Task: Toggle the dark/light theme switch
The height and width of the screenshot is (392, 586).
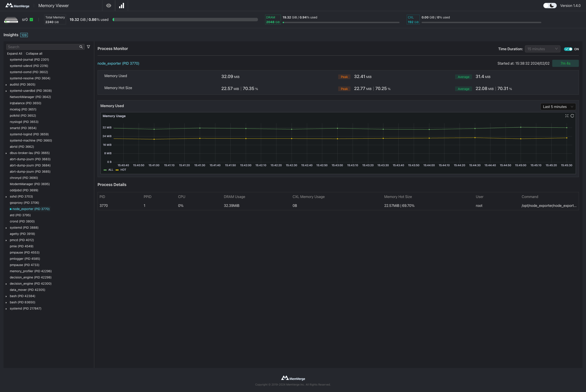Action: pos(550,6)
